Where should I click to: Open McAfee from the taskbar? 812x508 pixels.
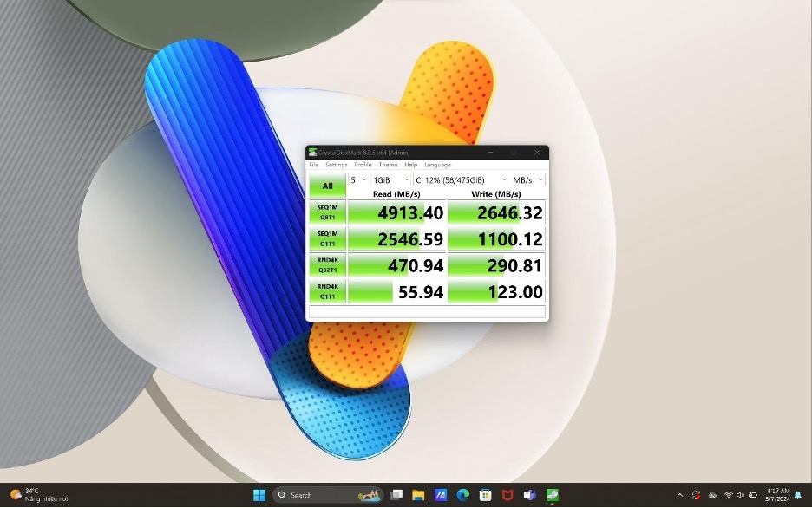point(507,495)
